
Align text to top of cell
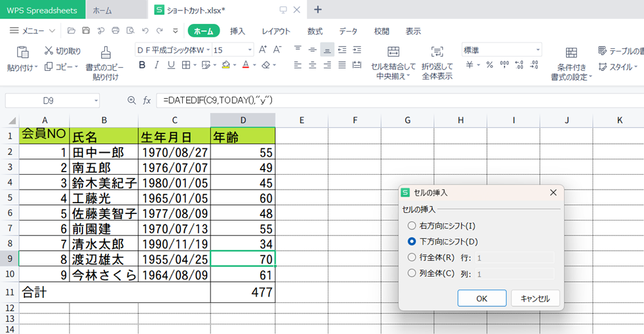[x=298, y=50]
